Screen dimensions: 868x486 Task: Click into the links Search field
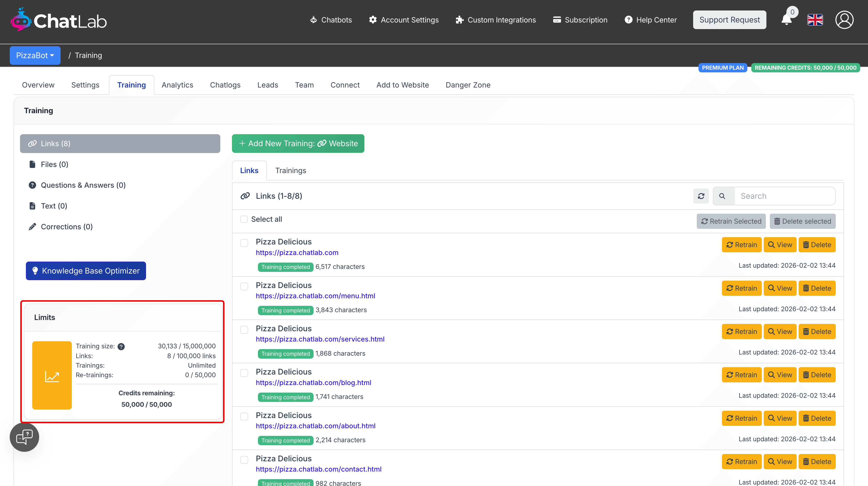click(784, 196)
